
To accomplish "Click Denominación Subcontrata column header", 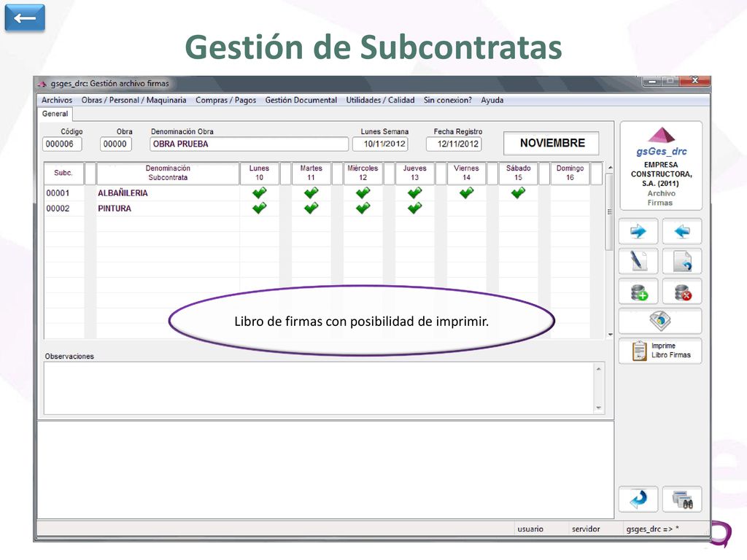I will 168,173.
